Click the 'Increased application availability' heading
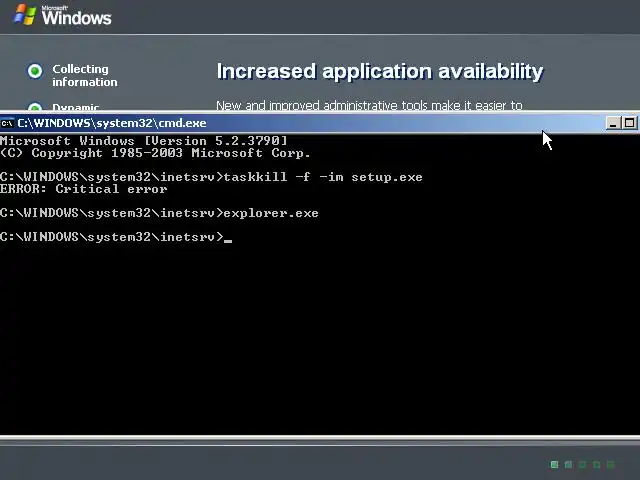The width and height of the screenshot is (640, 480). pos(380,72)
